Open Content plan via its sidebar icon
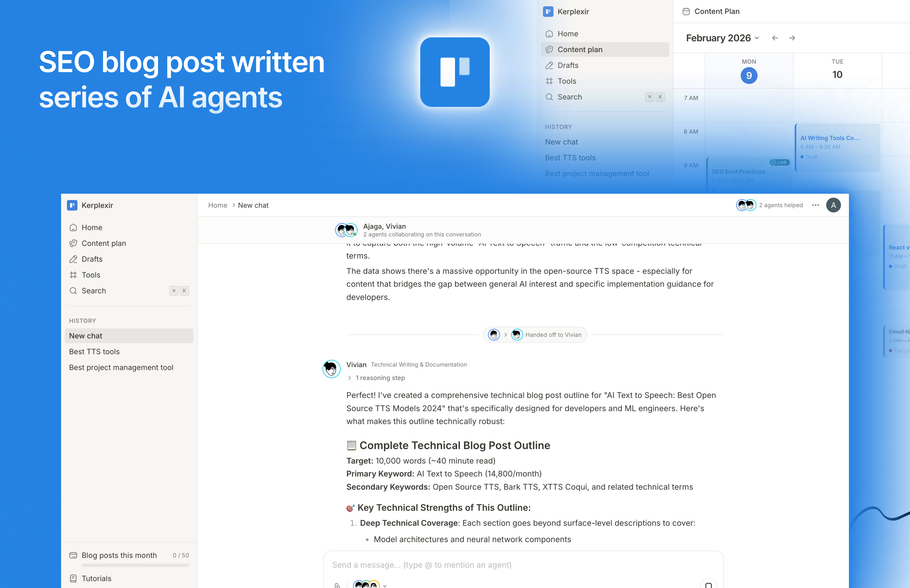This screenshot has height=588, width=910. click(x=73, y=243)
